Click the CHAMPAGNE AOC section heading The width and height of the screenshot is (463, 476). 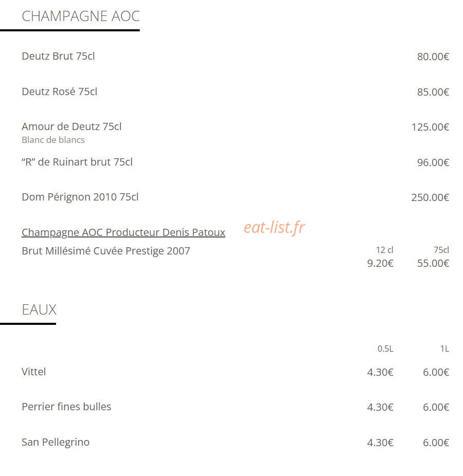pyautogui.click(x=81, y=16)
